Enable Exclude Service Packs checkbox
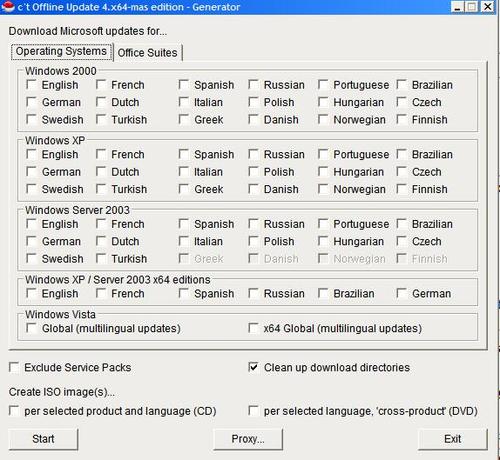This screenshot has height=460, width=500. (x=14, y=367)
